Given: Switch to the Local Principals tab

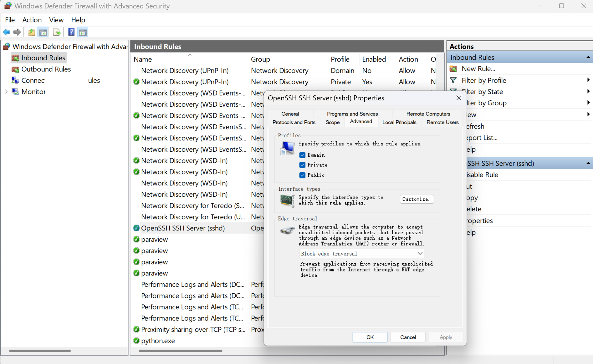Looking at the screenshot, I should [399, 122].
